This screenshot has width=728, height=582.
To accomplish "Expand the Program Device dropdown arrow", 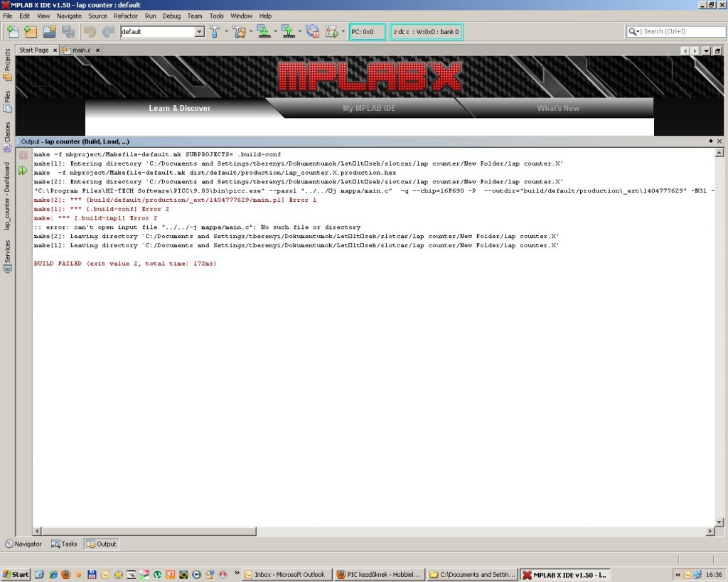I will (x=275, y=31).
